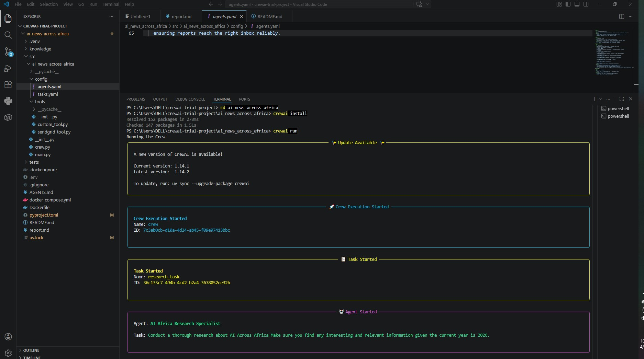This screenshot has height=359, width=644.
Task: Show the PORTS panel tab
Action: tap(245, 99)
